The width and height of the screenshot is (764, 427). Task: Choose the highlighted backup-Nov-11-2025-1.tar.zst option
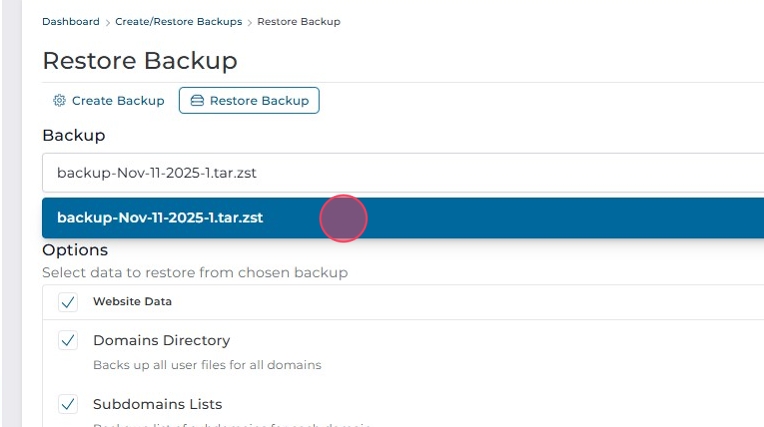(160, 217)
